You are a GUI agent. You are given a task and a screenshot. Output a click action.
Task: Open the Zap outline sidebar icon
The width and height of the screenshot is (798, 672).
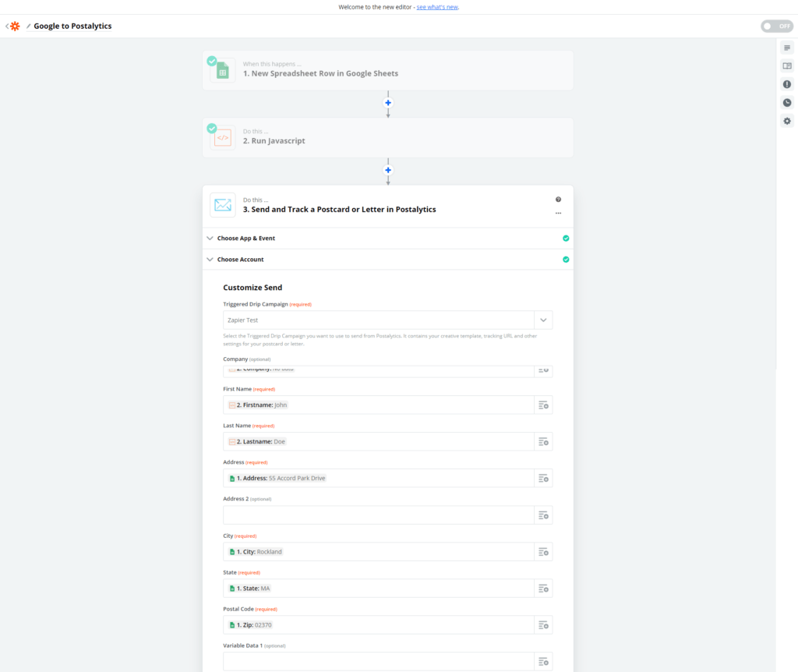tap(787, 48)
